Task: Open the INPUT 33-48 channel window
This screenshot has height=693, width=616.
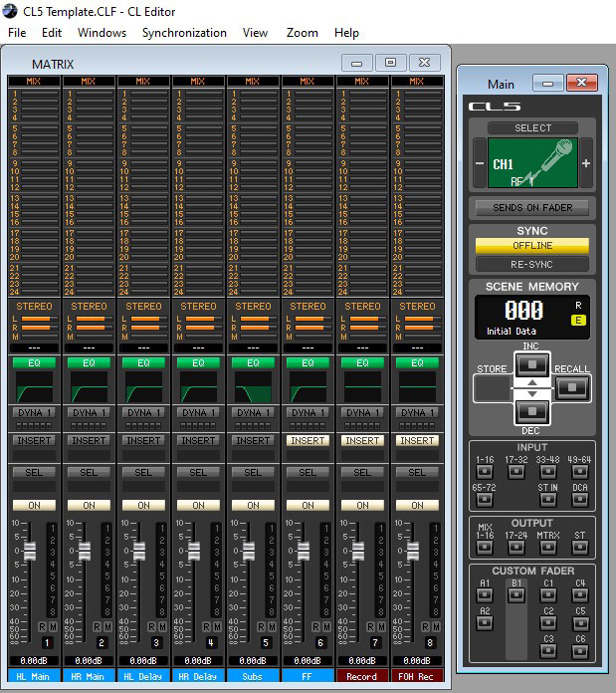Action: (548, 472)
